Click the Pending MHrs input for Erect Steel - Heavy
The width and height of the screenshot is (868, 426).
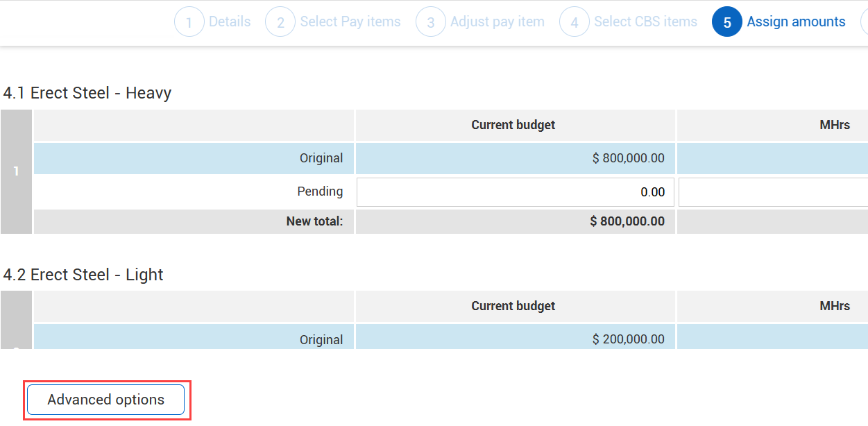tap(773, 192)
